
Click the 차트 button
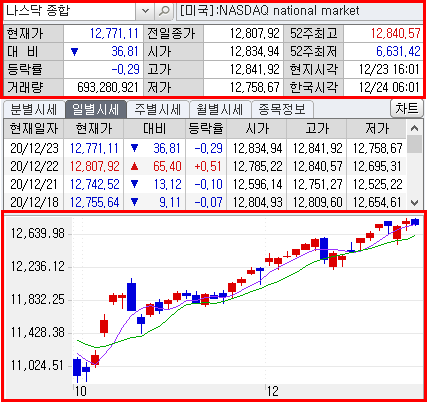pos(407,108)
